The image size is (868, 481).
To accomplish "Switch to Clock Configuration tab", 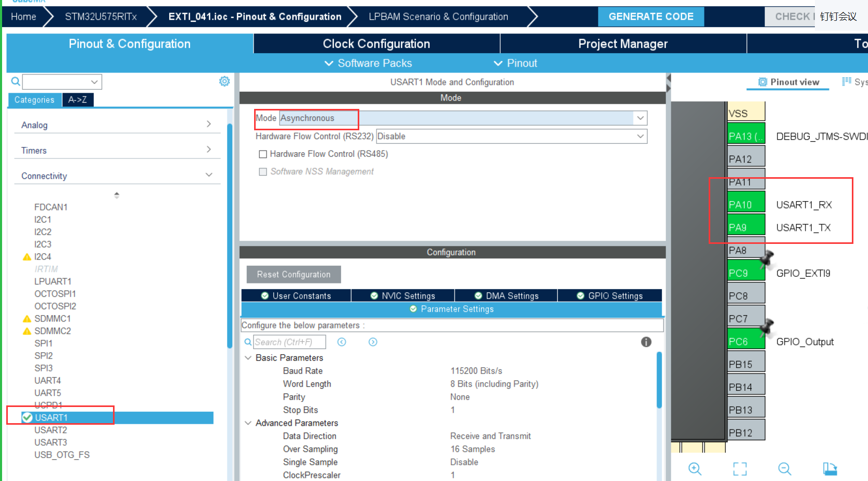I will 376,44.
